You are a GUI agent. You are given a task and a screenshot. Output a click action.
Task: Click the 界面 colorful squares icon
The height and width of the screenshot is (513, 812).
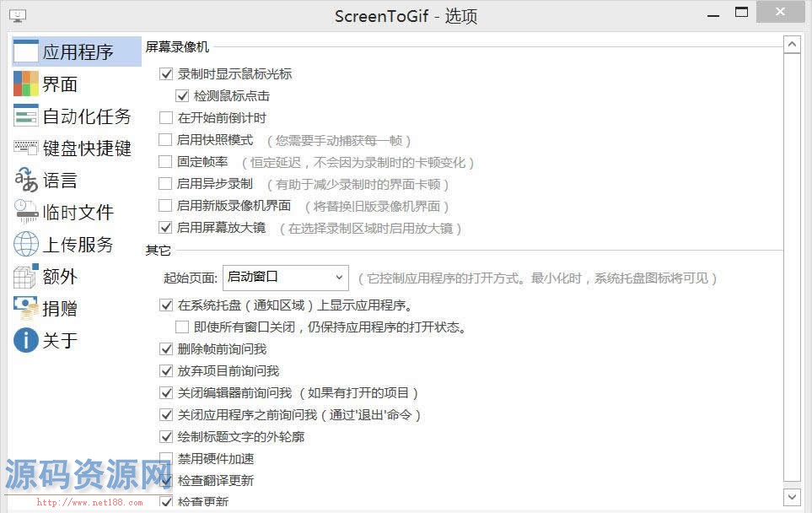coord(25,84)
